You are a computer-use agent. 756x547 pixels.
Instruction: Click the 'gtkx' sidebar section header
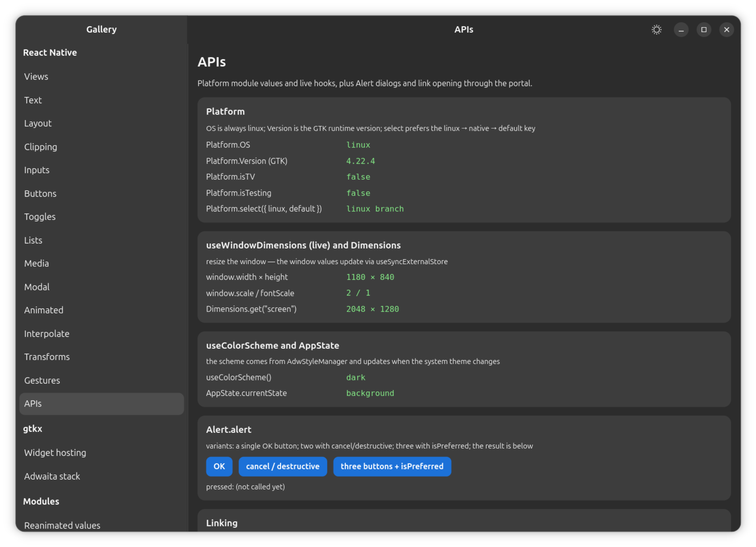click(33, 429)
